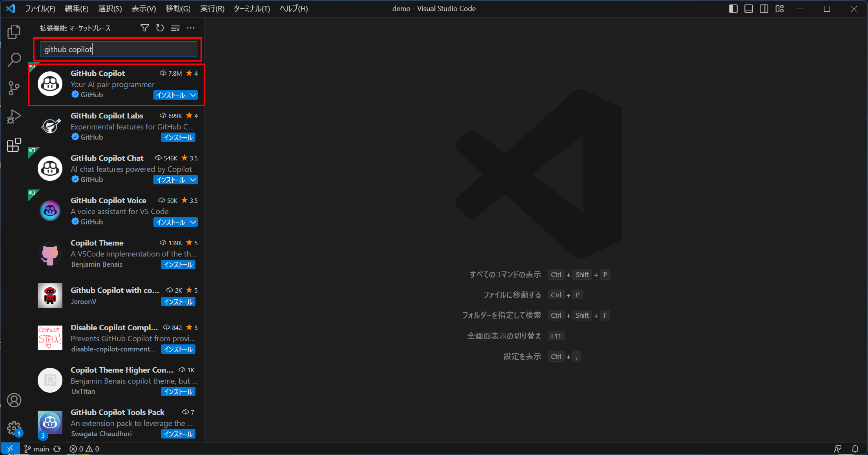Click the GitHub Copilot extension icon
This screenshot has width=868, height=455.
coord(50,84)
